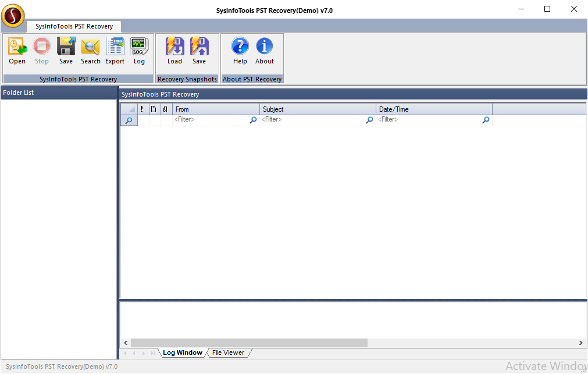This screenshot has height=374, width=588.
Task: Save recovered data with the floppy Save icon
Action: coord(66,51)
